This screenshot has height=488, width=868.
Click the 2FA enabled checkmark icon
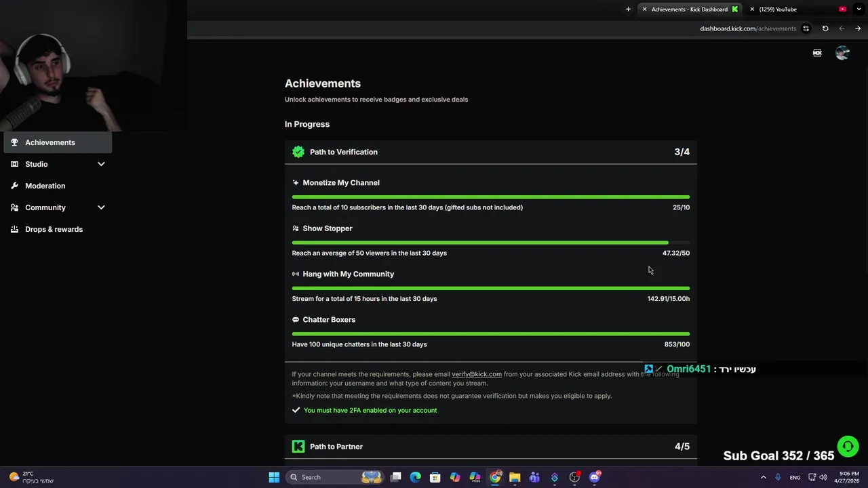click(296, 410)
